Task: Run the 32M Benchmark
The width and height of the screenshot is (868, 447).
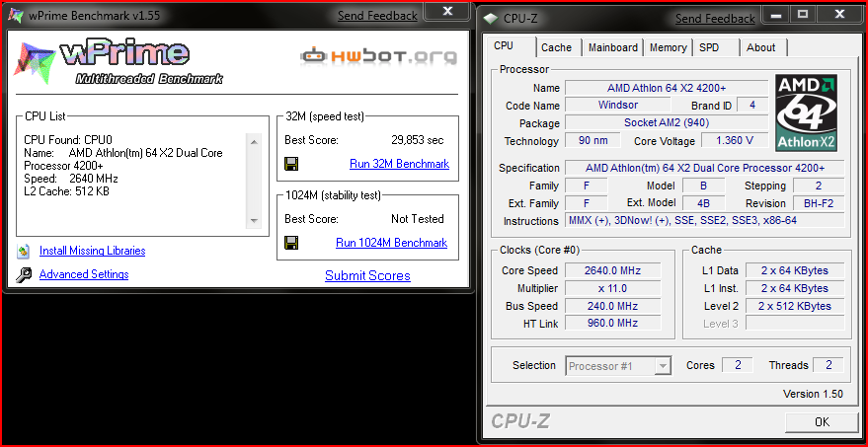Action: [x=399, y=164]
